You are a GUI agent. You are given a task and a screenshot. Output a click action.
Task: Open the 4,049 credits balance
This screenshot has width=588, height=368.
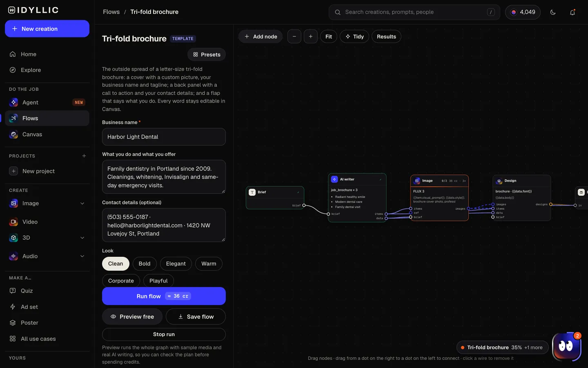point(523,12)
